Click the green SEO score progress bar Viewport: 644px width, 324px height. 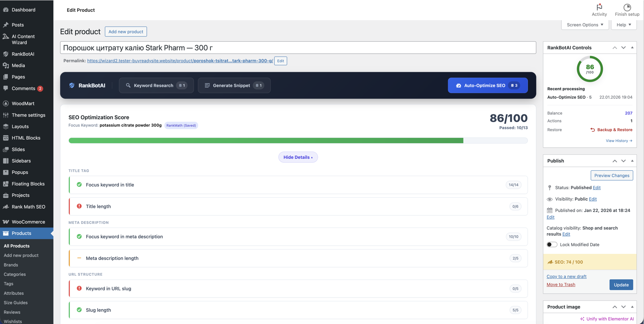[x=265, y=140]
